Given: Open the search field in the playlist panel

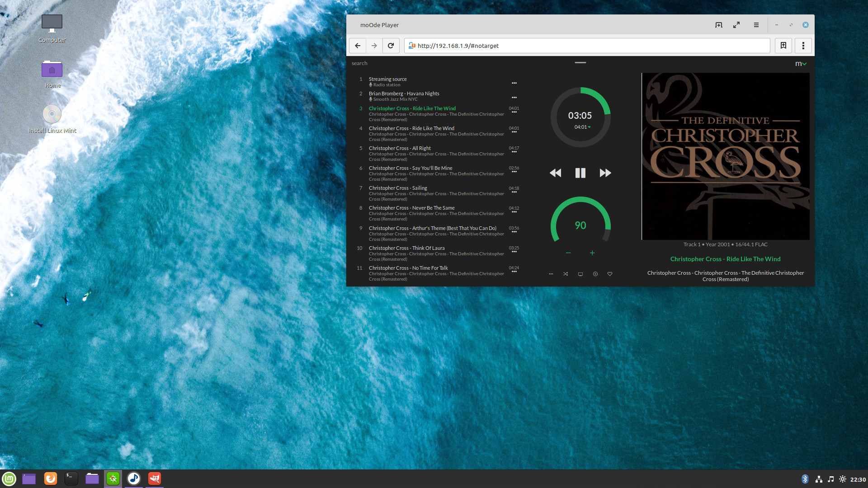Looking at the screenshot, I should point(359,63).
